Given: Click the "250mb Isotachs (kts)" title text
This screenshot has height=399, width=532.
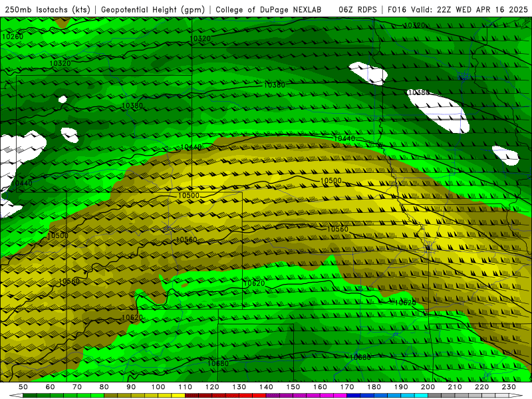Looking at the screenshot, I should pyautogui.click(x=47, y=10).
